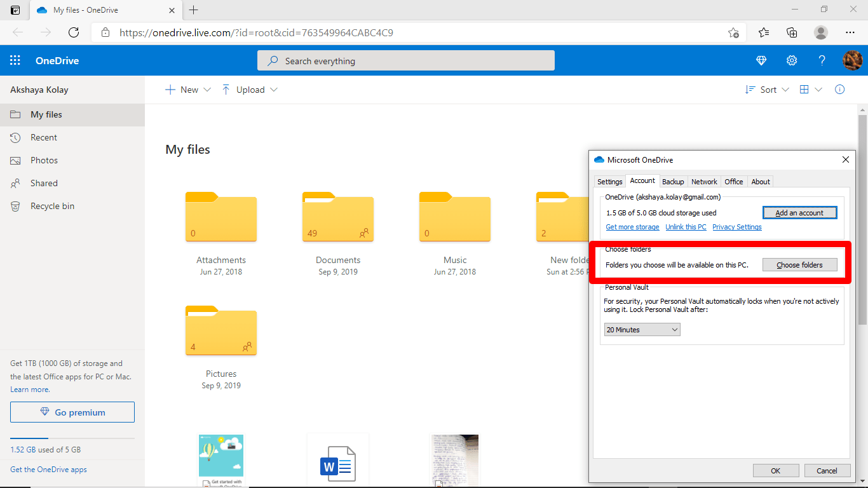Image resolution: width=868 pixels, height=488 pixels.
Task: Show the details info pane
Action: pos(839,90)
